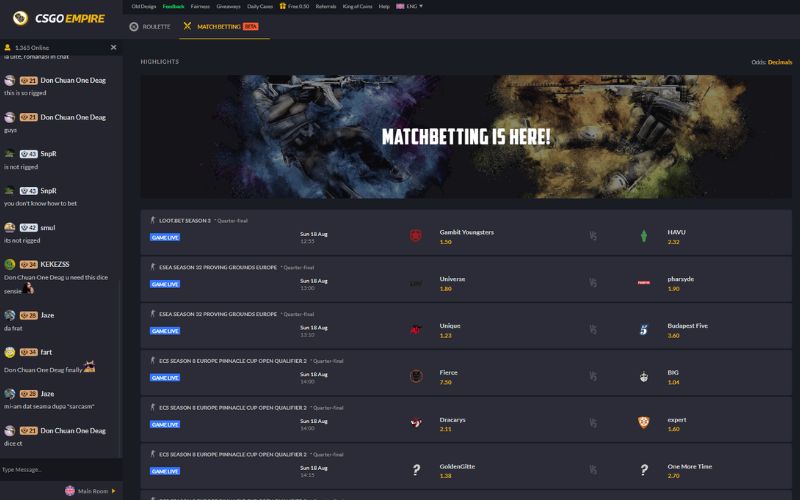This screenshot has width=800, height=500.
Task: Open the Feedback menu item
Action: point(173,7)
